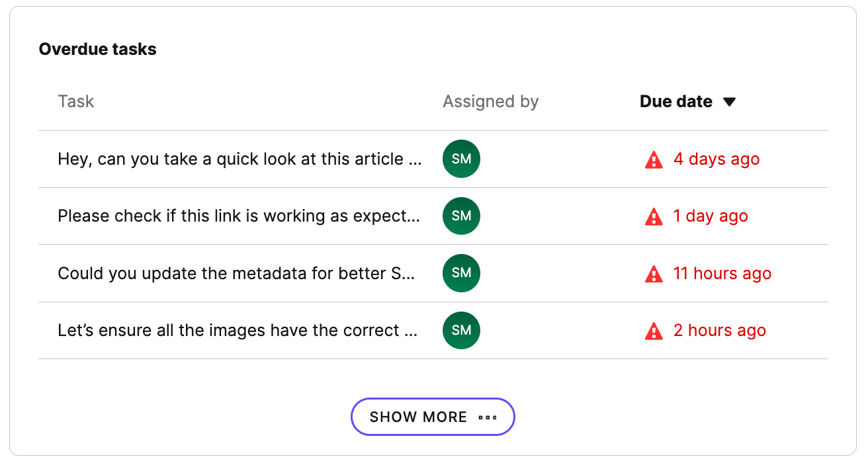Click the ellipsis icon inside SHOW MORE button

(488, 417)
